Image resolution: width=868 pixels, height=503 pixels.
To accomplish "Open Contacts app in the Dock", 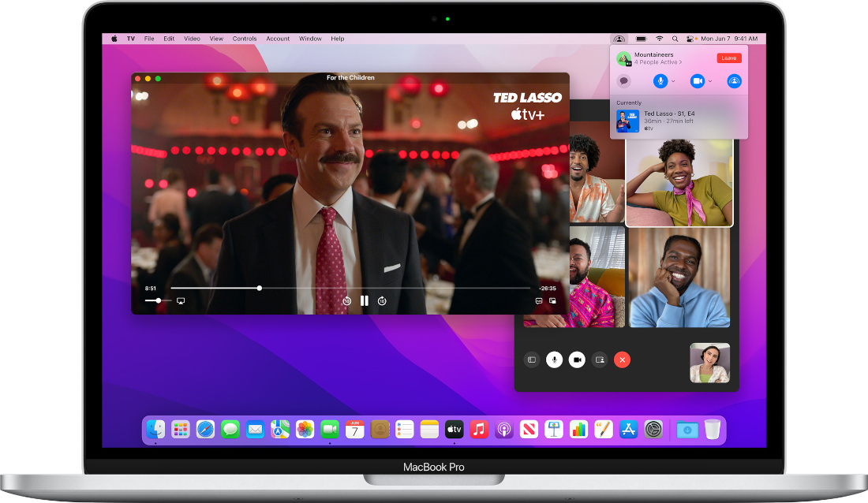I will tap(380, 430).
